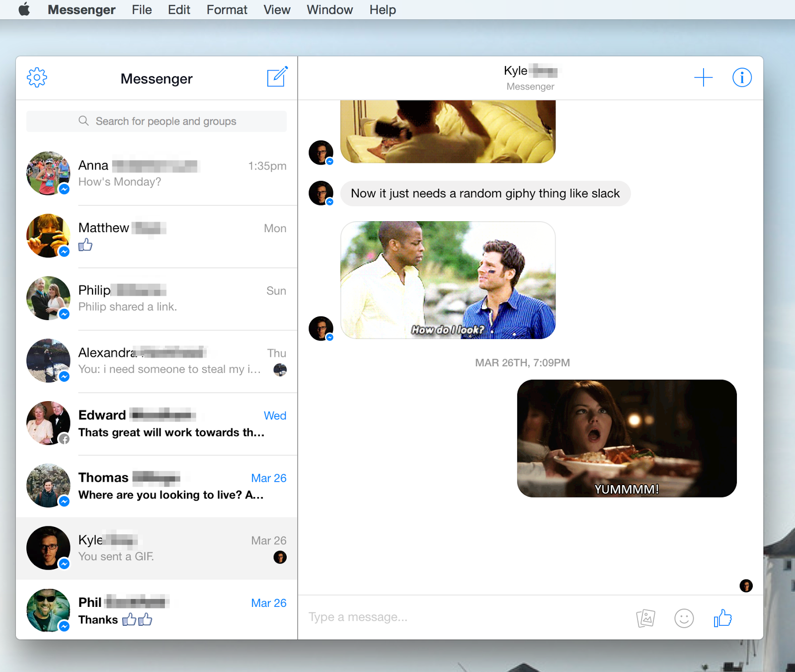Viewport: 795px width, 672px height.
Task: Open the 'How do I look?' GIF
Action: 448,280
